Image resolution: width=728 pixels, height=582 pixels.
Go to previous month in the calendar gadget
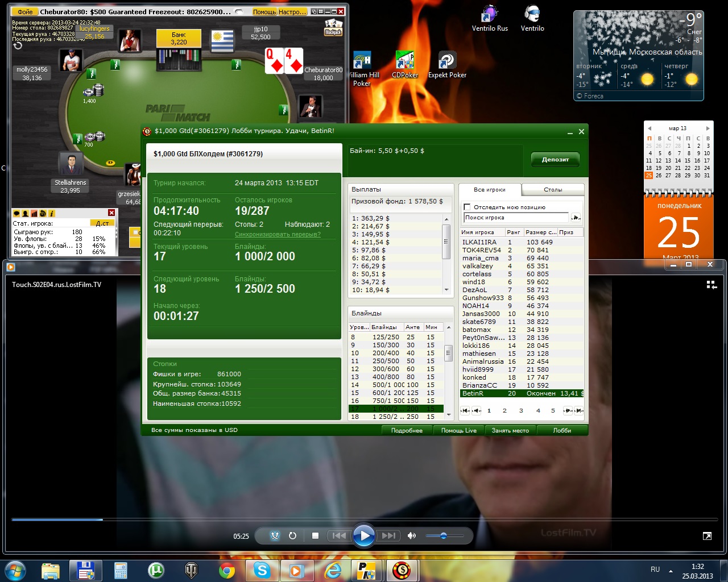point(650,128)
